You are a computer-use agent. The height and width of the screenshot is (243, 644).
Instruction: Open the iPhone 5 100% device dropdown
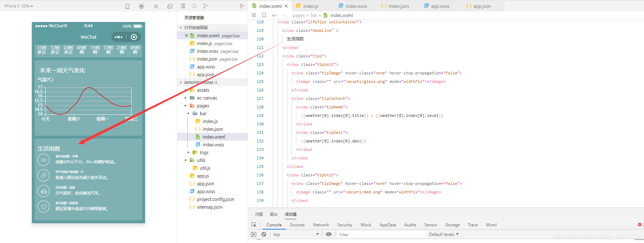18,6
